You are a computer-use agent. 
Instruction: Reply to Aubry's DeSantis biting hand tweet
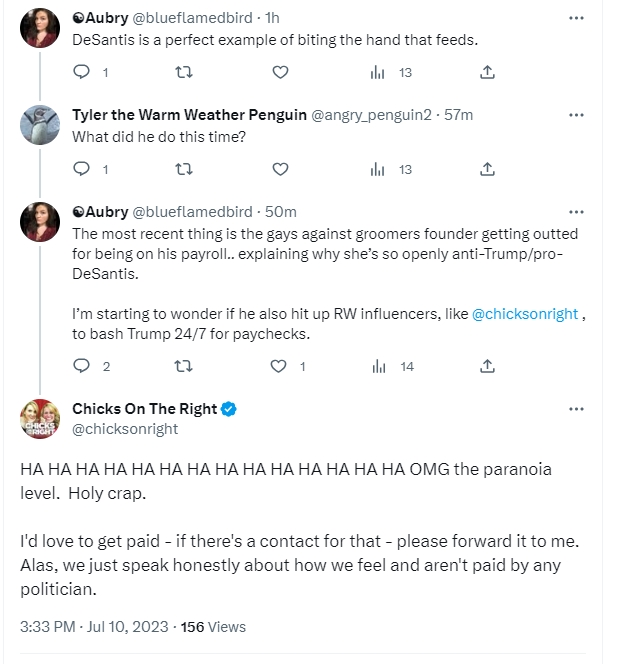[81, 72]
